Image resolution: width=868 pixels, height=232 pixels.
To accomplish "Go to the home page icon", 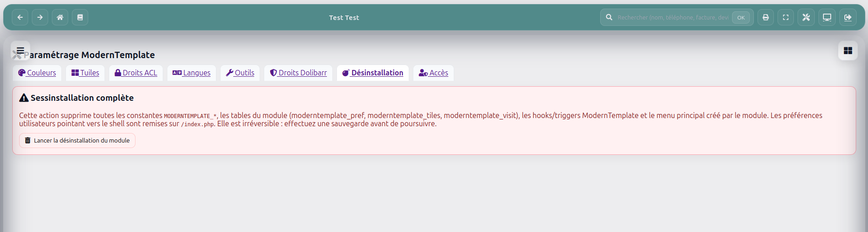I will tap(60, 17).
